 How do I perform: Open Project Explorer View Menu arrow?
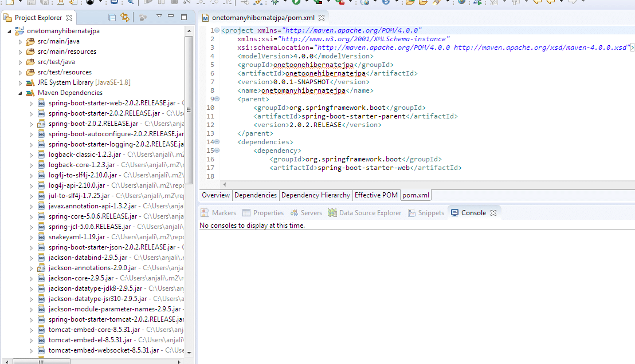pos(159,17)
